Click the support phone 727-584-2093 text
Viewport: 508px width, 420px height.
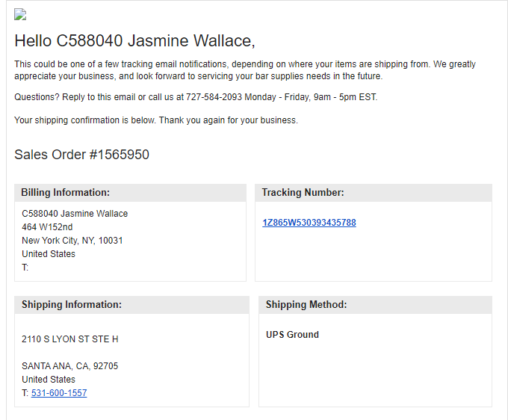tap(214, 97)
